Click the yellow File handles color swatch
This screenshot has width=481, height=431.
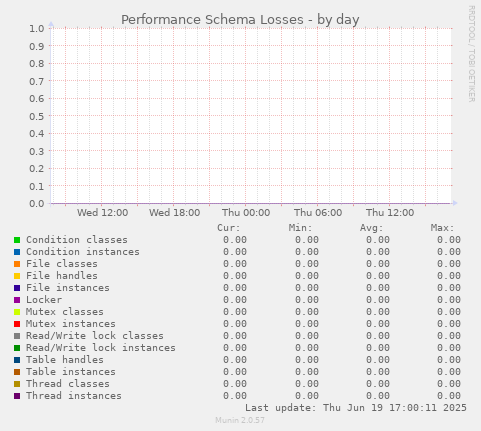click(x=17, y=276)
